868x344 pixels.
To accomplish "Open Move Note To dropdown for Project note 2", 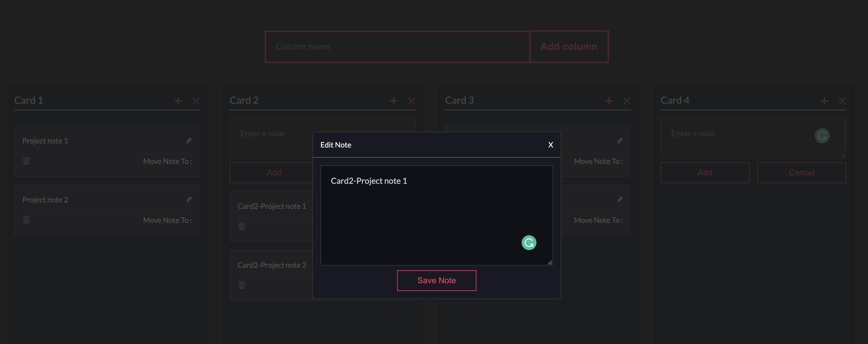I will (167, 220).
